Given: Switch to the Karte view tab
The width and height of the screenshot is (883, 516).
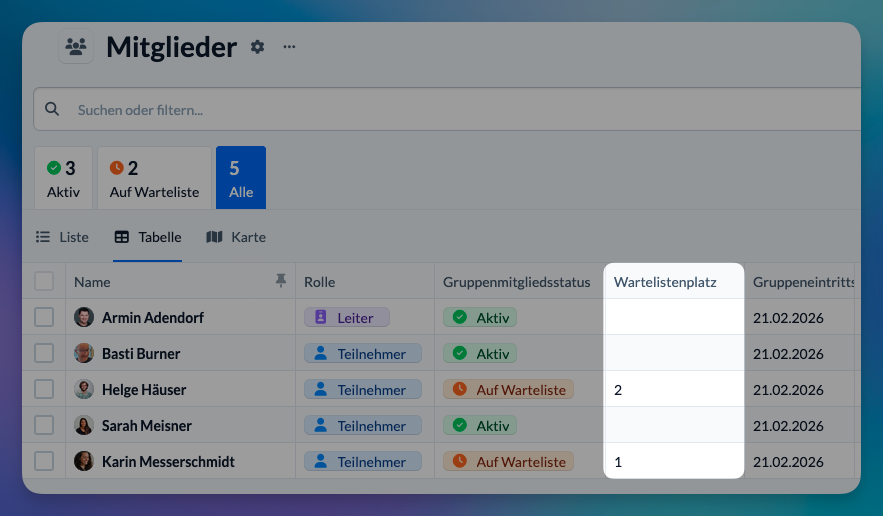Looking at the screenshot, I should 236,237.
